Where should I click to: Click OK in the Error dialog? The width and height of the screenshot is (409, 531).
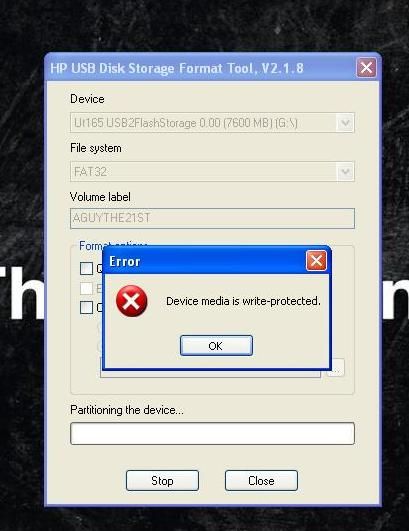click(216, 346)
